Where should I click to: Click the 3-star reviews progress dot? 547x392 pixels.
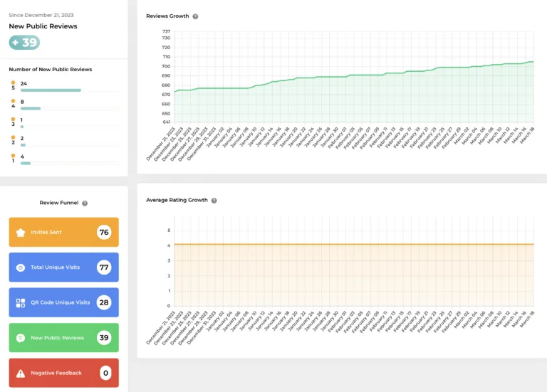click(x=22, y=127)
